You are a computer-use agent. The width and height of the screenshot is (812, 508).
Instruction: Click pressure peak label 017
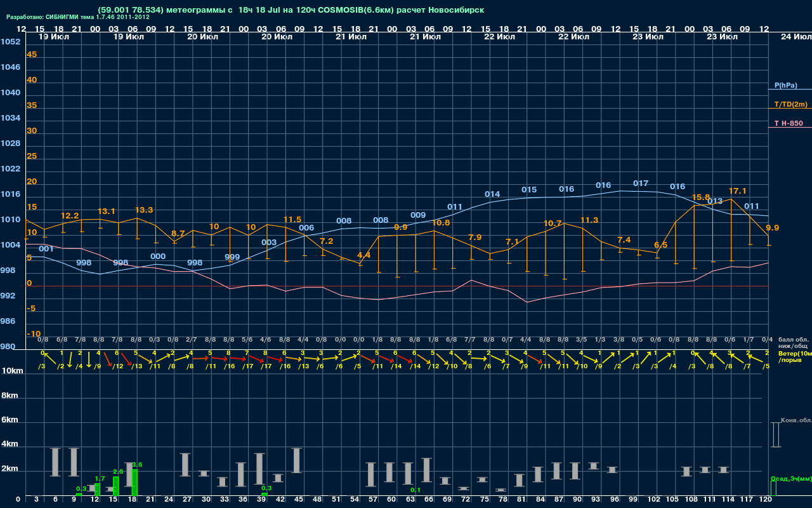click(x=641, y=184)
